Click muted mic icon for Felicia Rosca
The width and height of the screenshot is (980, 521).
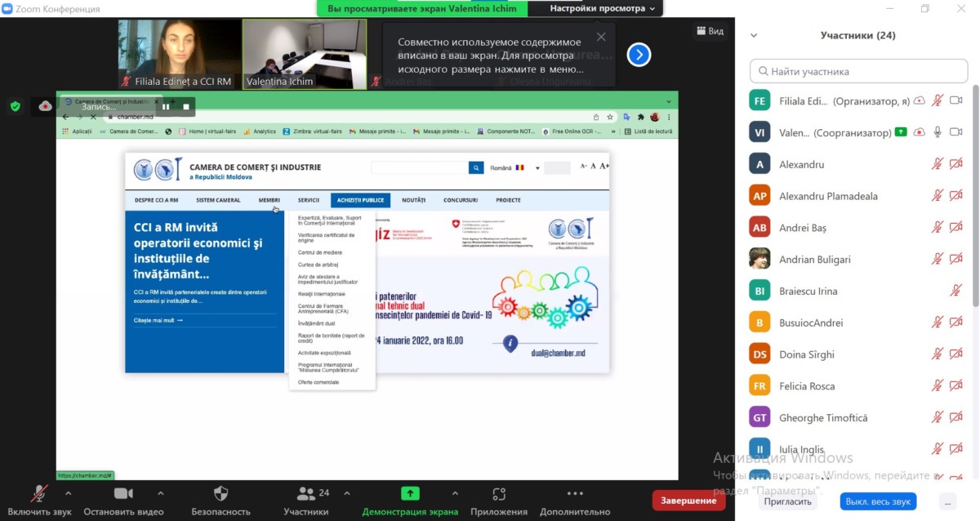pos(938,386)
